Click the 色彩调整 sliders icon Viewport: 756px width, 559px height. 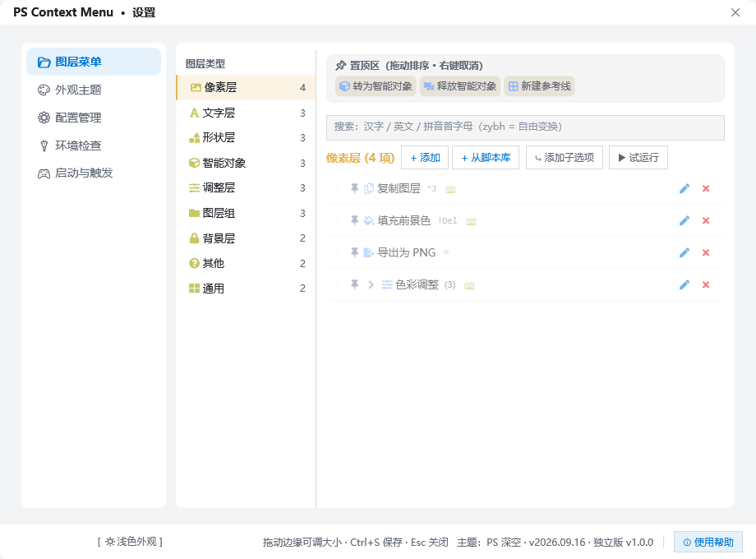(387, 284)
